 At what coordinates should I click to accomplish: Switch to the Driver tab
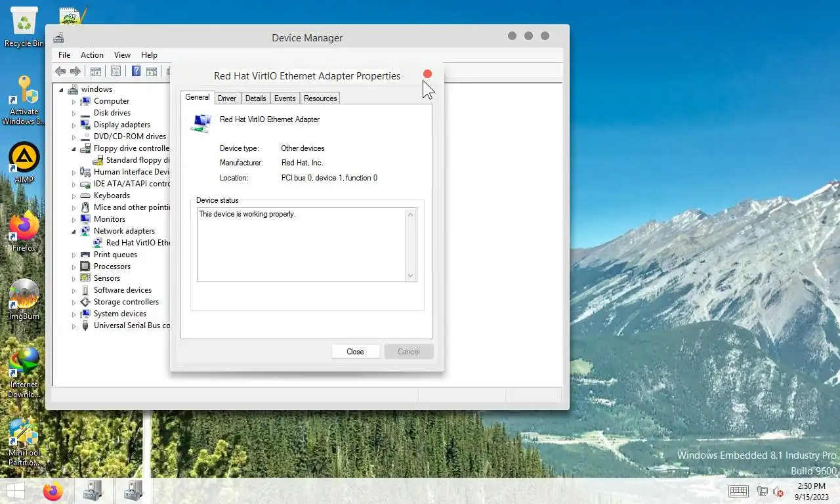coord(227,98)
